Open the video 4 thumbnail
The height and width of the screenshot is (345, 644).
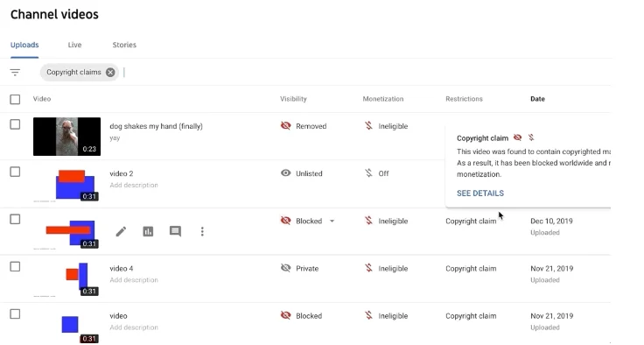(67, 278)
